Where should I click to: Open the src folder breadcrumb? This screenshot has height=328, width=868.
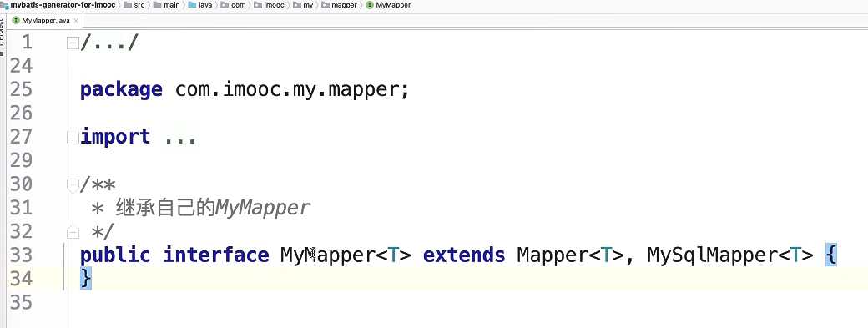(x=134, y=4)
